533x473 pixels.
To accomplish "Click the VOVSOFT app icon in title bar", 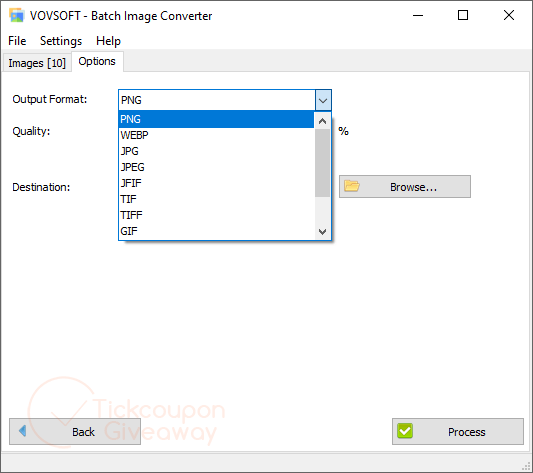I will 16,15.
